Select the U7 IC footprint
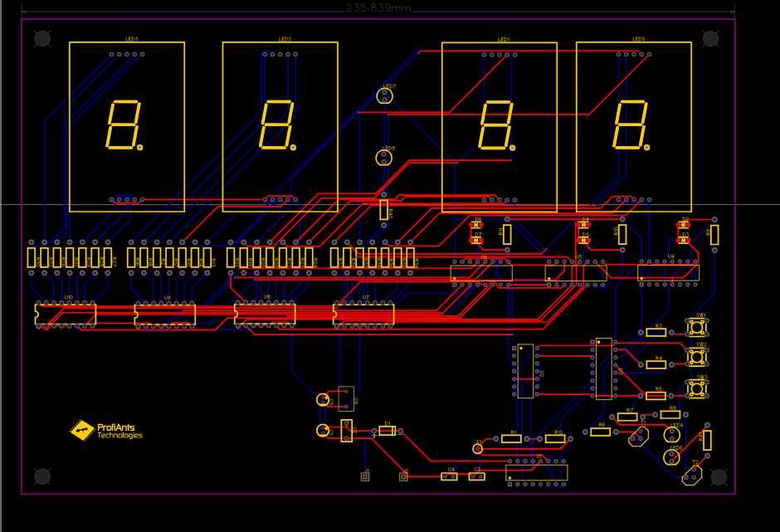This screenshot has width=780, height=532. click(363, 315)
